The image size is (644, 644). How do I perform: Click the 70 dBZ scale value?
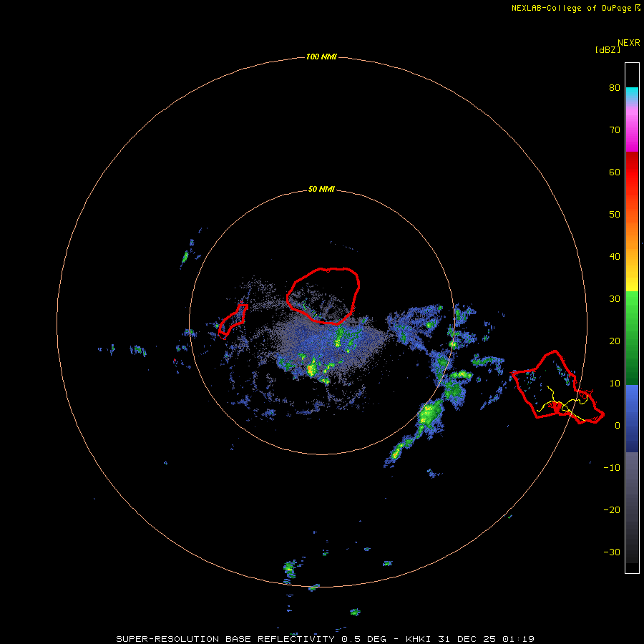[x=615, y=130]
